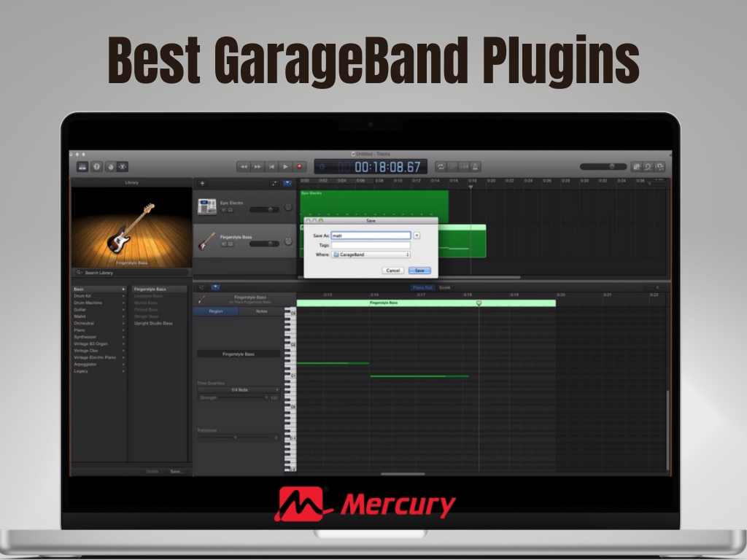The width and height of the screenshot is (747, 560).
Task: Expand the Guitar library category
Action: click(99, 309)
